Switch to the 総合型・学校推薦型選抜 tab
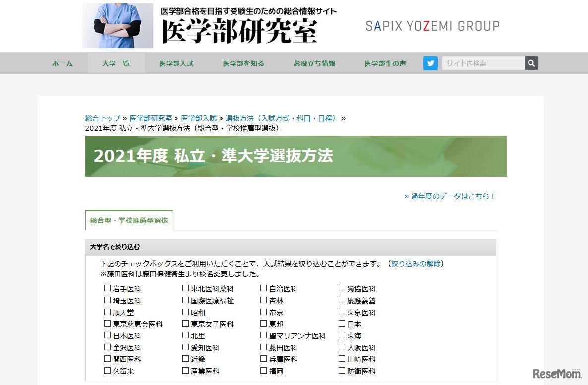Viewport: 588px width, 385px height. point(128,220)
